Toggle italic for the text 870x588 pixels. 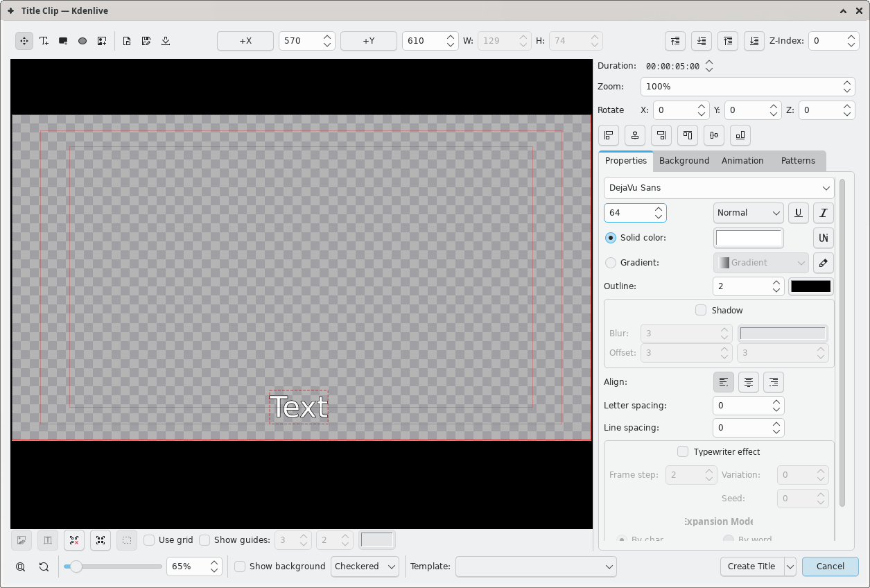tap(824, 213)
